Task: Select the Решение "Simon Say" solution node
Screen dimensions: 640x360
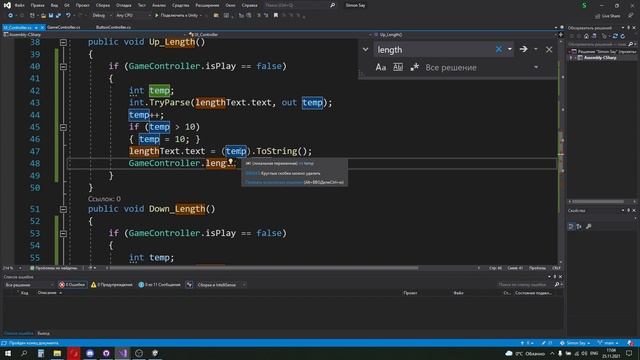Action: pos(604,51)
